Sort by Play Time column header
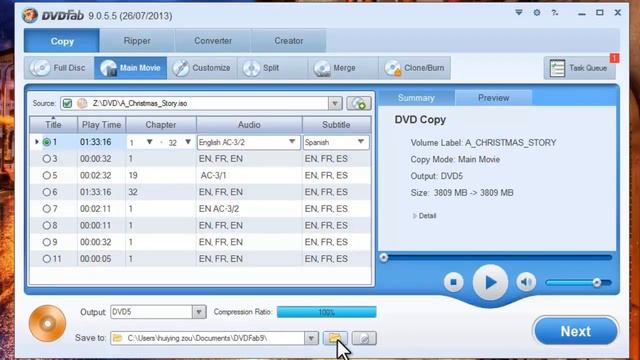The width and height of the screenshot is (640, 360). [x=102, y=125]
